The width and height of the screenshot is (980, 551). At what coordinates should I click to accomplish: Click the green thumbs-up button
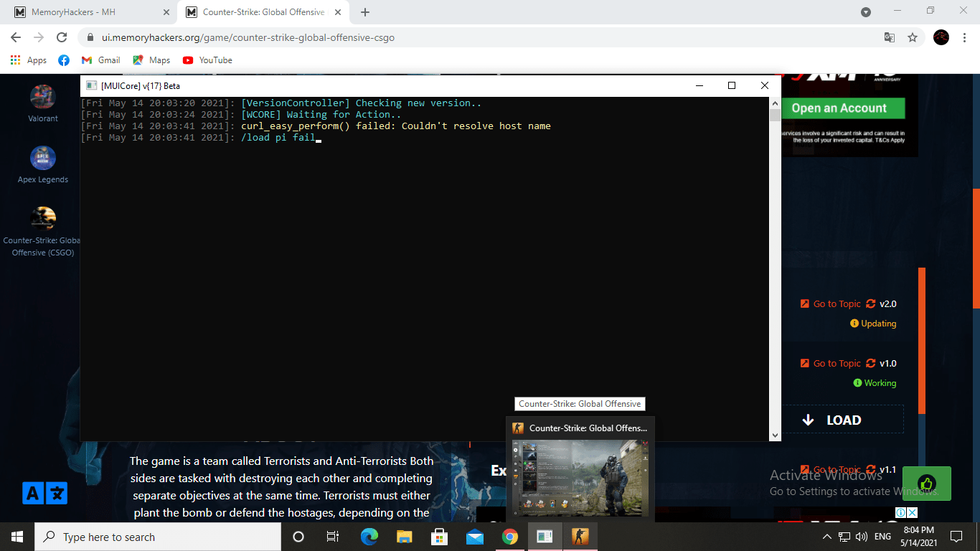927,484
